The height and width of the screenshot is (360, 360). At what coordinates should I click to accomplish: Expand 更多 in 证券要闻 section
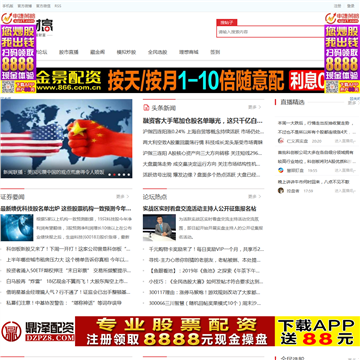(x=122, y=197)
